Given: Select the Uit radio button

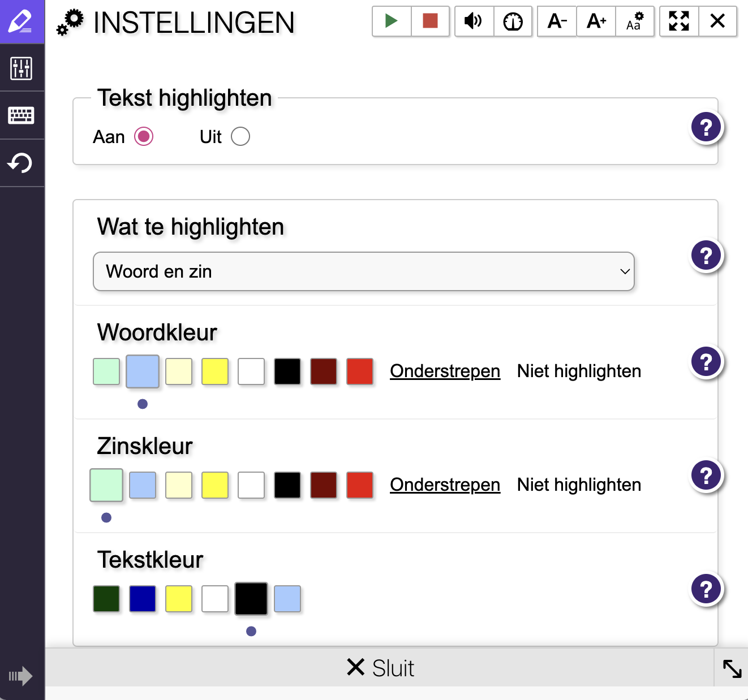Looking at the screenshot, I should point(240,136).
